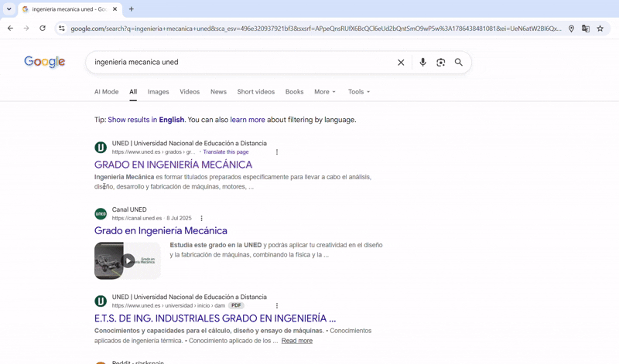Open a new browser tab
The image size is (619, 364).
(x=132, y=9)
